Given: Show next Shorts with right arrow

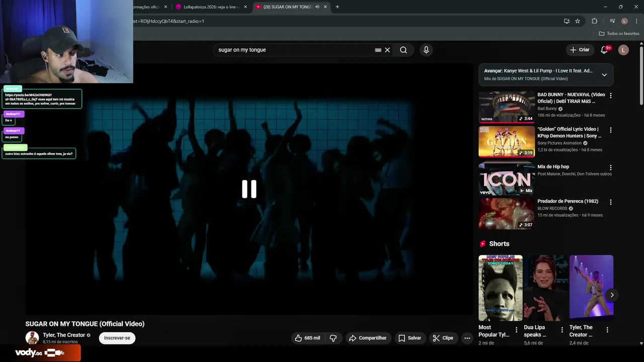Looking at the screenshot, I should click(612, 295).
